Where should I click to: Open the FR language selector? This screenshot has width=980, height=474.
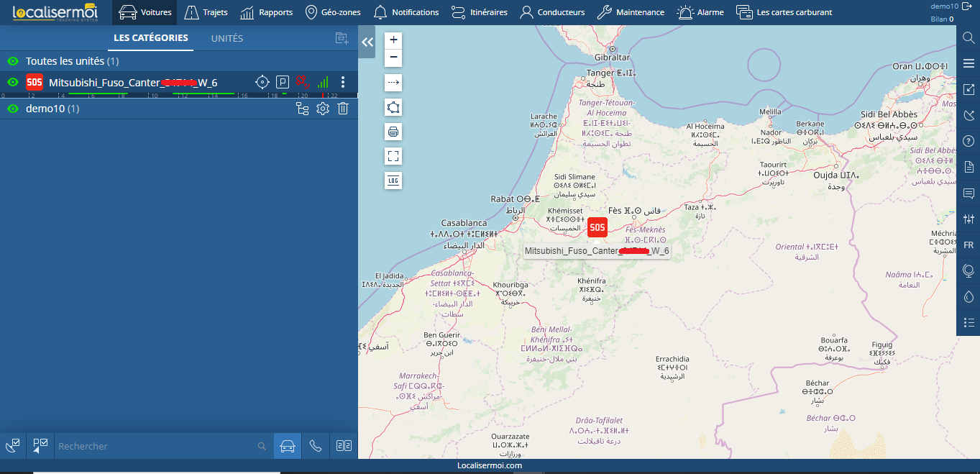click(968, 245)
